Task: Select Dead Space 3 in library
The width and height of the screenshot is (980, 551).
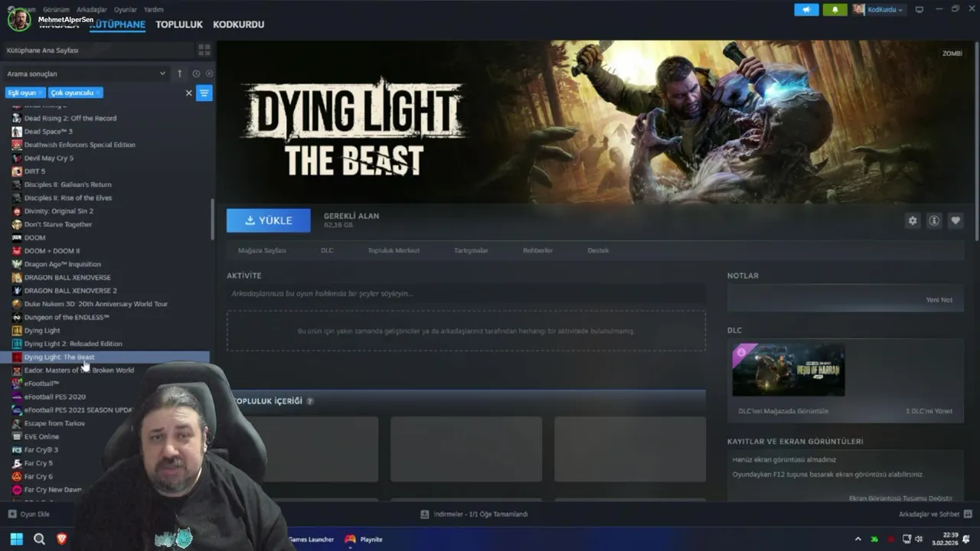Action: point(48,132)
